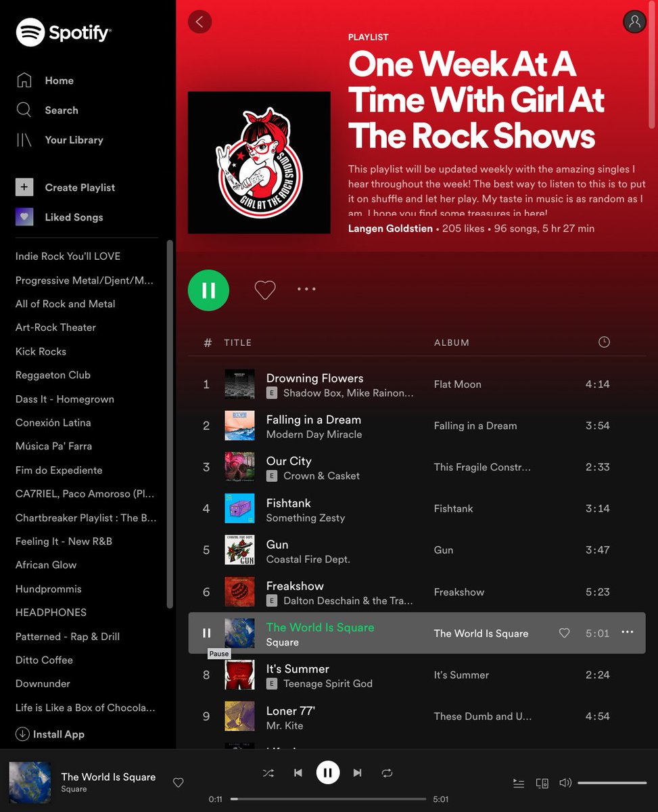The width and height of the screenshot is (658, 812).
Task: Click now playing album art thumbnail
Action: click(30, 783)
